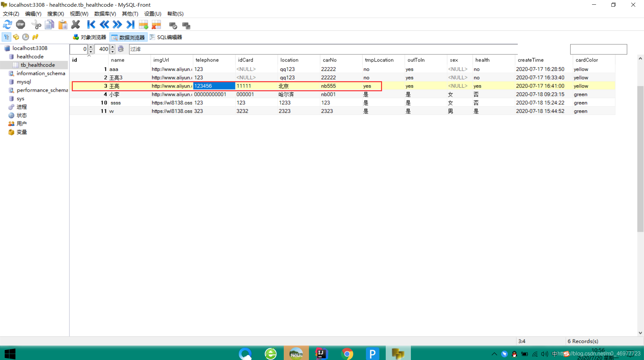Click the yellow footprints icon
644x360 pixels.
click(35, 37)
